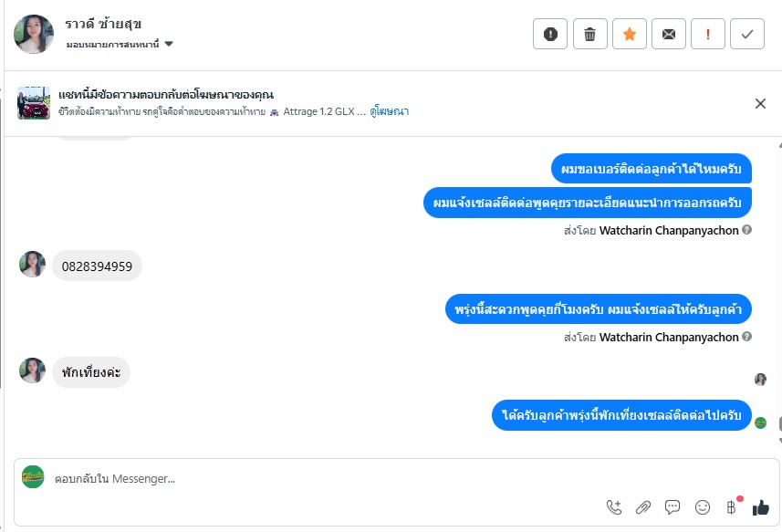This screenshot has width=782, height=532.
Task: Open the emoji picker
Action: [x=702, y=507]
